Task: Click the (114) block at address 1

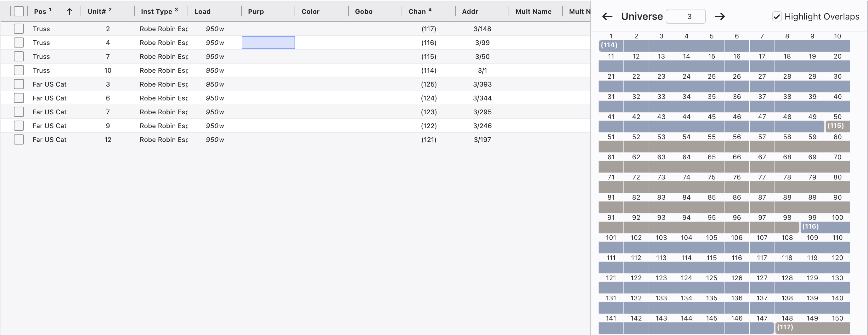Action: [x=610, y=45]
